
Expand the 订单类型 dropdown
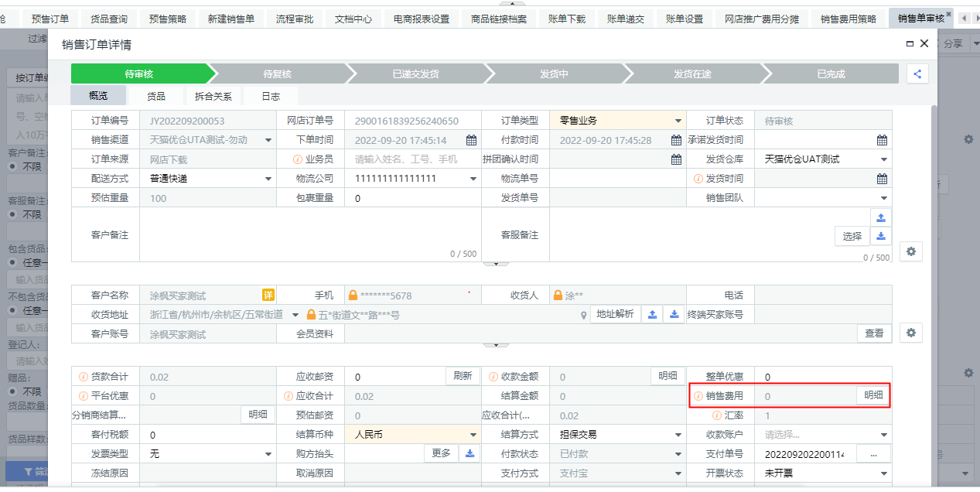[678, 121]
